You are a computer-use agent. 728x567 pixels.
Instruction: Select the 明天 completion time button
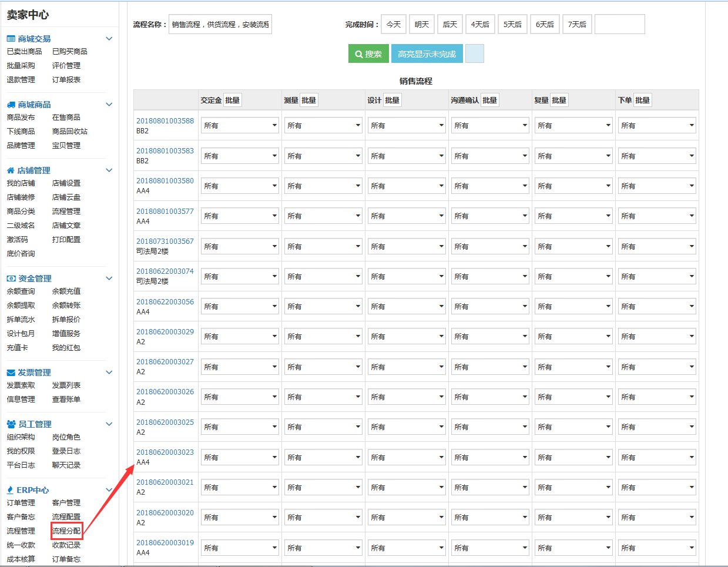[x=422, y=24]
